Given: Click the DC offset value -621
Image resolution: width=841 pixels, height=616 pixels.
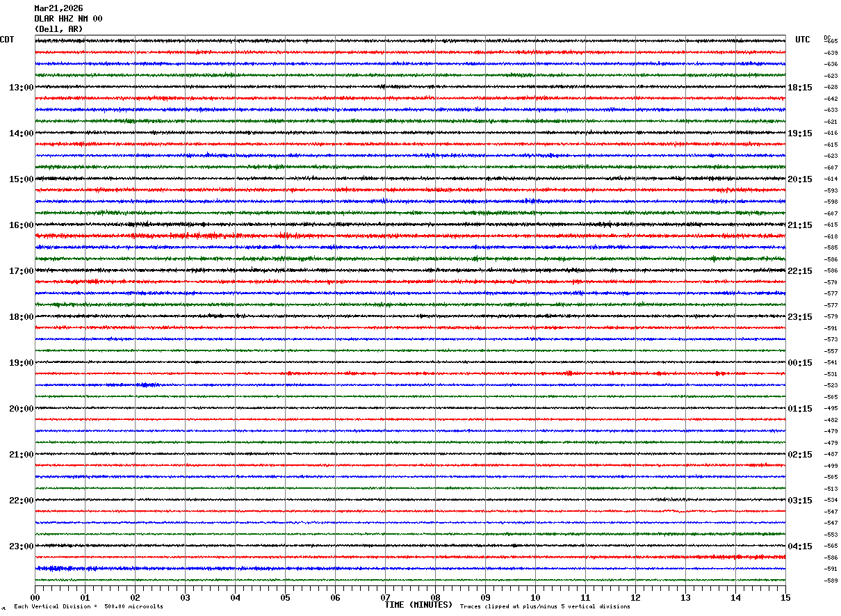Looking at the screenshot, I should pos(831,122).
